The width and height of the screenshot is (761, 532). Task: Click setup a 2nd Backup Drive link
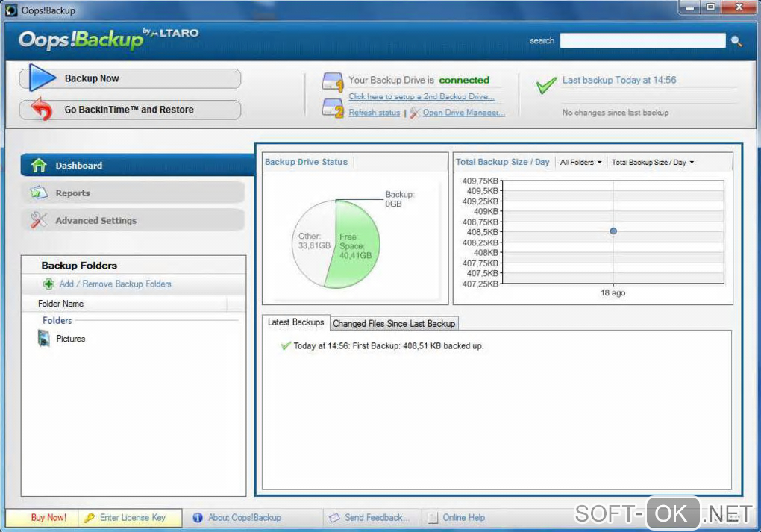click(422, 96)
